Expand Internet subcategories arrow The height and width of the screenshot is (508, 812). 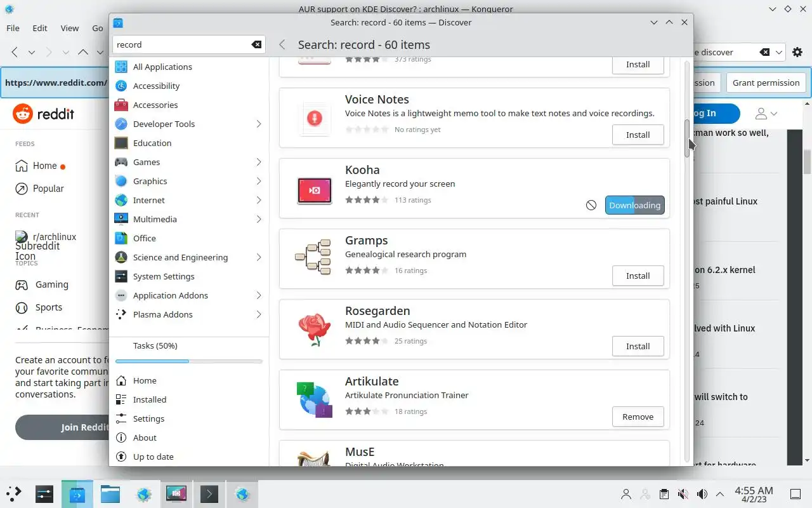click(259, 200)
